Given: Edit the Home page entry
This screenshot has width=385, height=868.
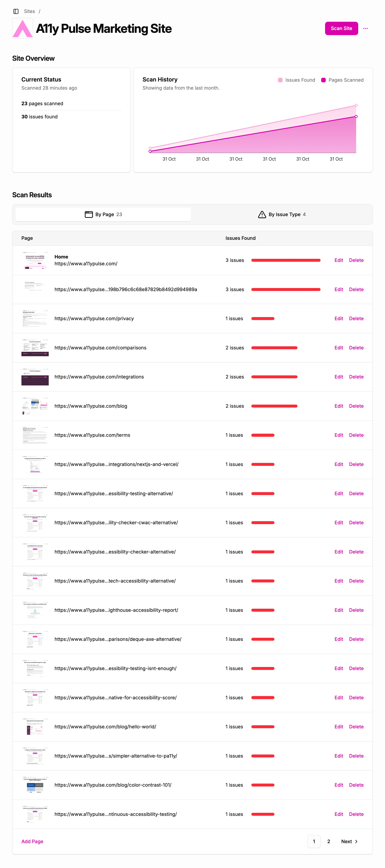Looking at the screenshot, I should [338, 260].
